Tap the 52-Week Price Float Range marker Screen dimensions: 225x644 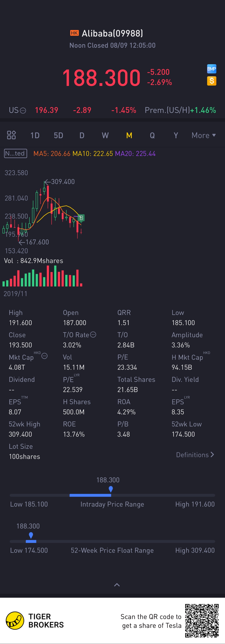pos(31,535)
